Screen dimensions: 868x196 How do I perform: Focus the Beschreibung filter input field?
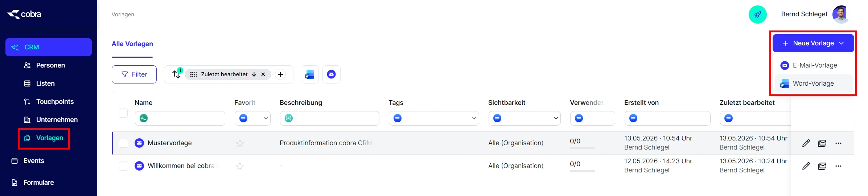pos(330,118)
